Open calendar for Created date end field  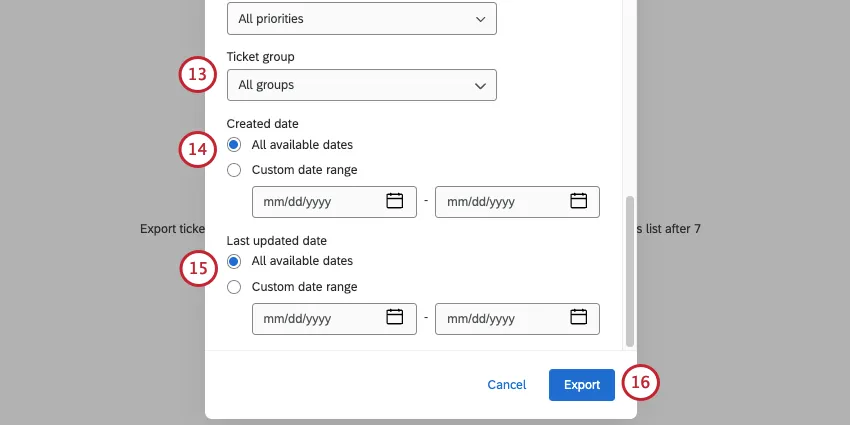tap(578, 201)
